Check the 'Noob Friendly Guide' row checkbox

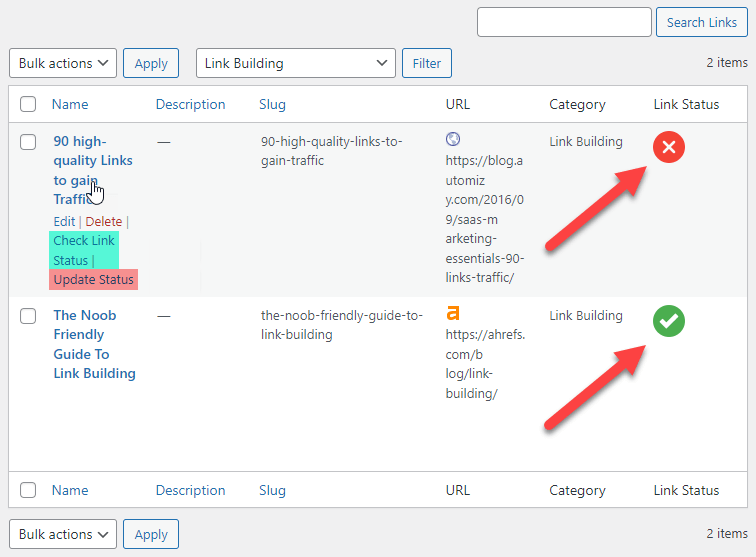click(x=28, y=316)
